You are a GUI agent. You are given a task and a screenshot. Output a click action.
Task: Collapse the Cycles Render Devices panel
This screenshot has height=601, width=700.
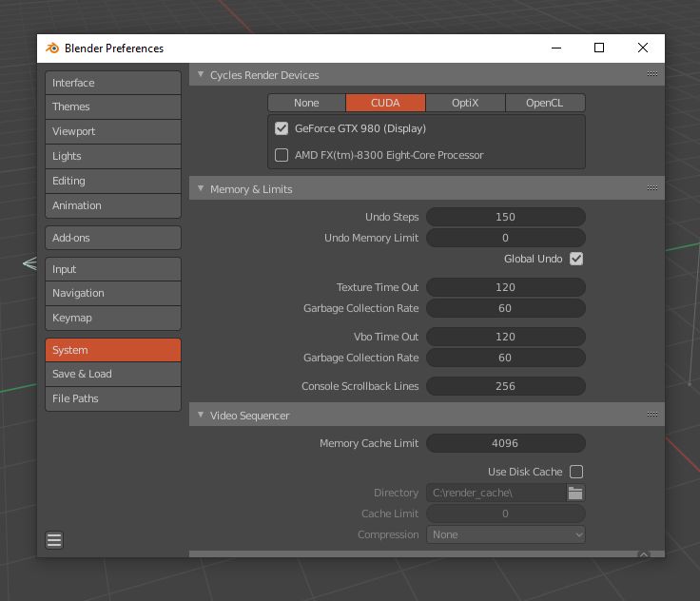(201, 75)
